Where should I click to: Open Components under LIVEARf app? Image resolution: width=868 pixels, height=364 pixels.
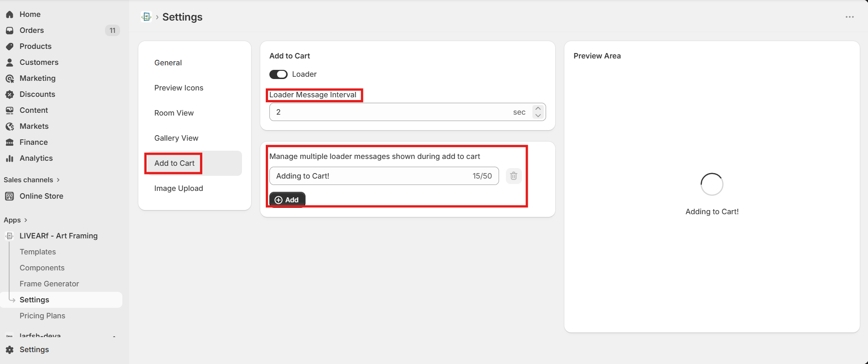[x=42, y=268]
